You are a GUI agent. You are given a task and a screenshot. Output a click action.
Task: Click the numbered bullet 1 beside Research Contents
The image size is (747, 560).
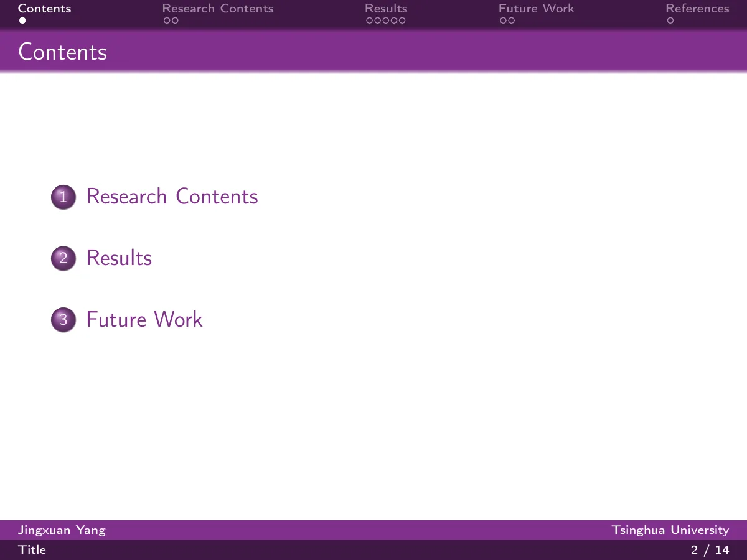coord(63,197)
